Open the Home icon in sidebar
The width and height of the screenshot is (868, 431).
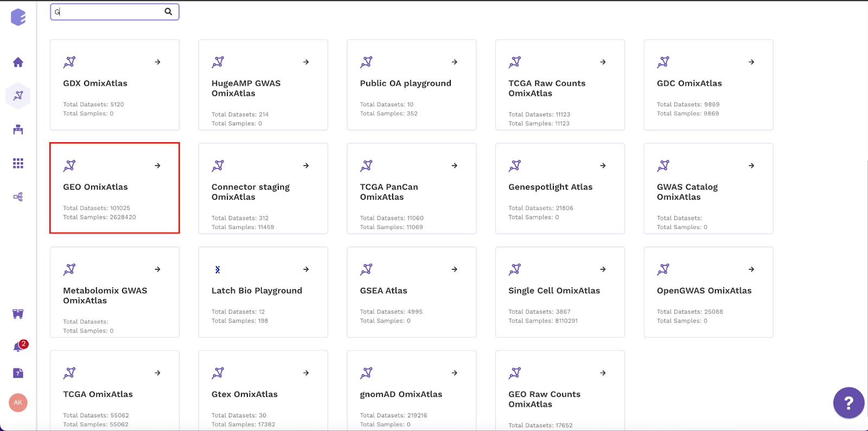coord(18,62)
